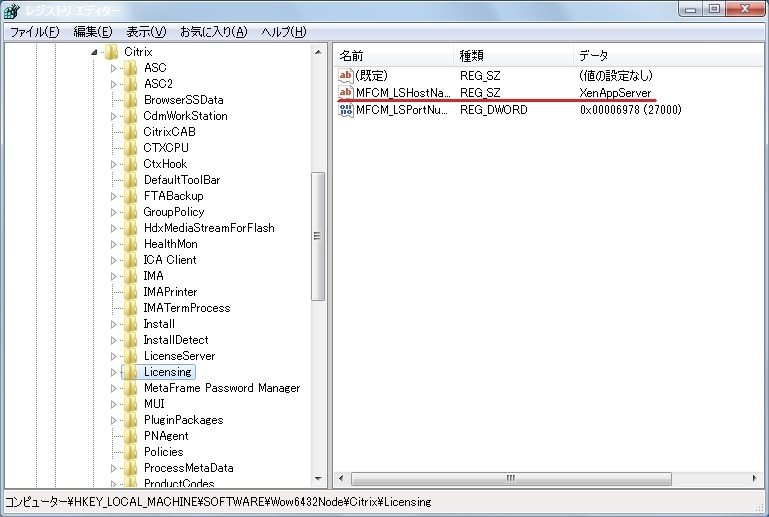Select the MetaFrame Password Manager key
Image resolution: width=769 pixels, height=517 pixels.
[221, 388]
